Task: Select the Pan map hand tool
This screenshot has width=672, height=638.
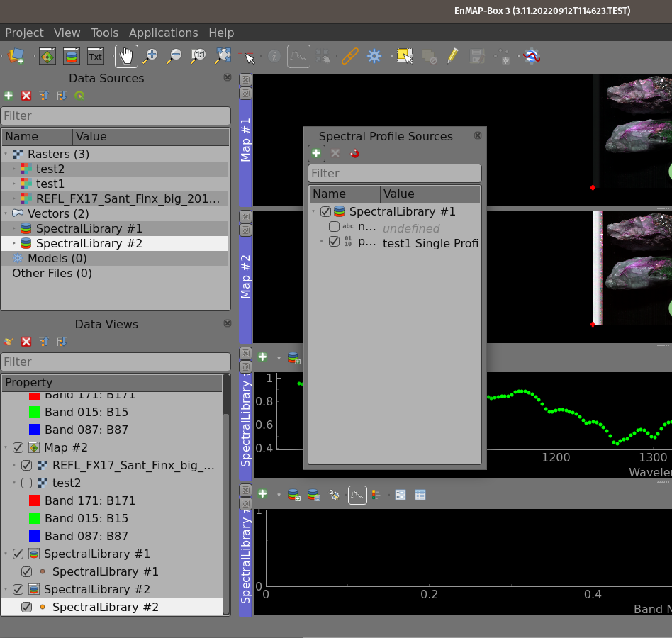Action: [126, 56]
